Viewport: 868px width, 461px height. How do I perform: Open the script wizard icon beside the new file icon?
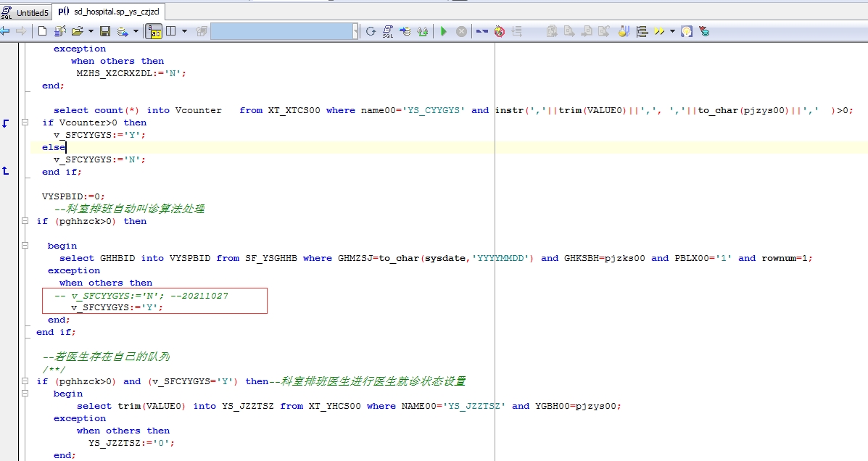click(59, 32)
